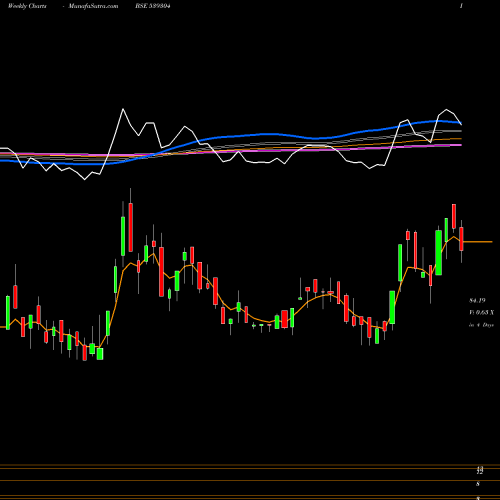500x500 pixels.
Task: Click the 'MunafaSutra.com' site label
Action: [x=93, y=6]
